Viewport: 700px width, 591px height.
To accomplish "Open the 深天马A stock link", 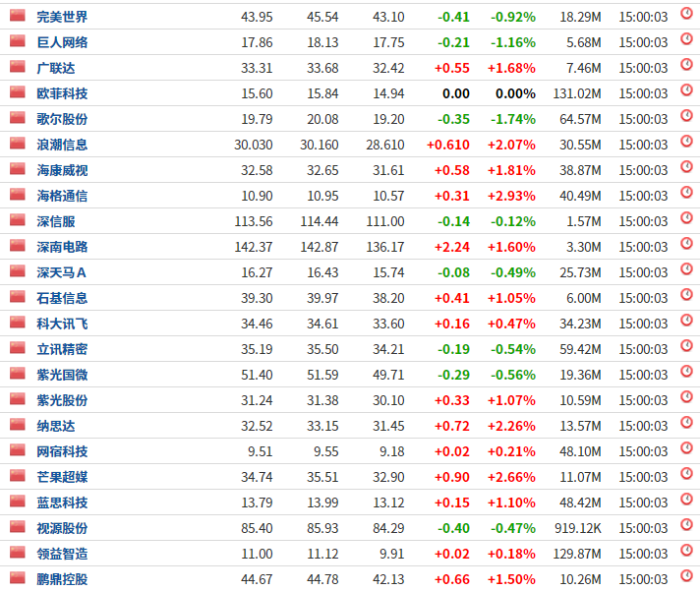I will 61,272.
